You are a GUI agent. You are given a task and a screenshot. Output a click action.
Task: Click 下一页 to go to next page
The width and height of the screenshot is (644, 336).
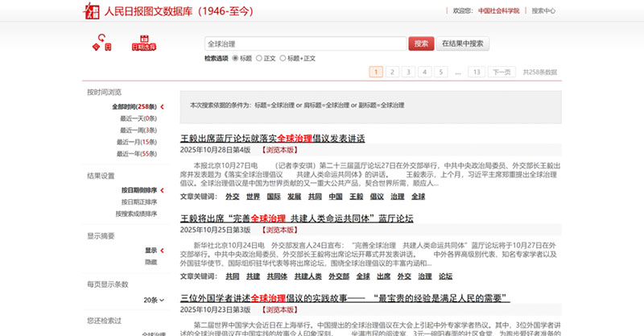(502, 72)
